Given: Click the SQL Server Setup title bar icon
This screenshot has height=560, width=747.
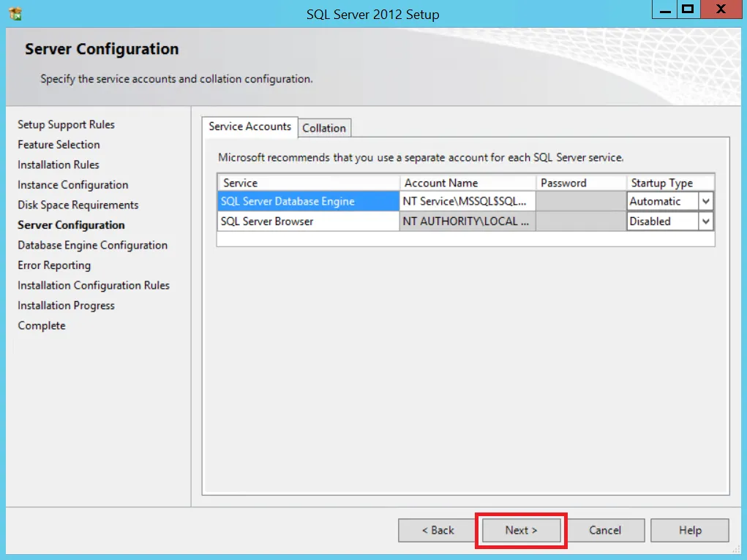Looking at the screenshot, I should [15, 14].
